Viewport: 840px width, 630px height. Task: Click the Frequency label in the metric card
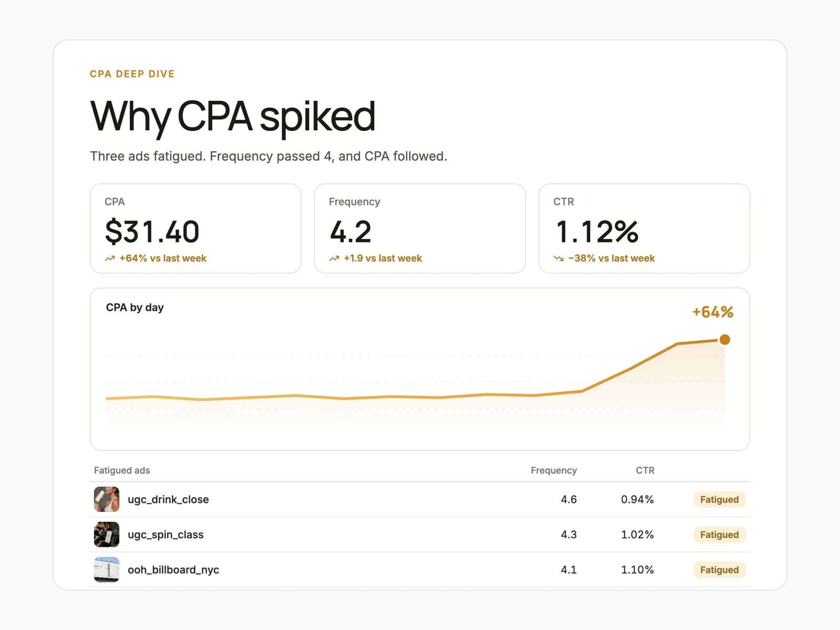pos(354,202)
